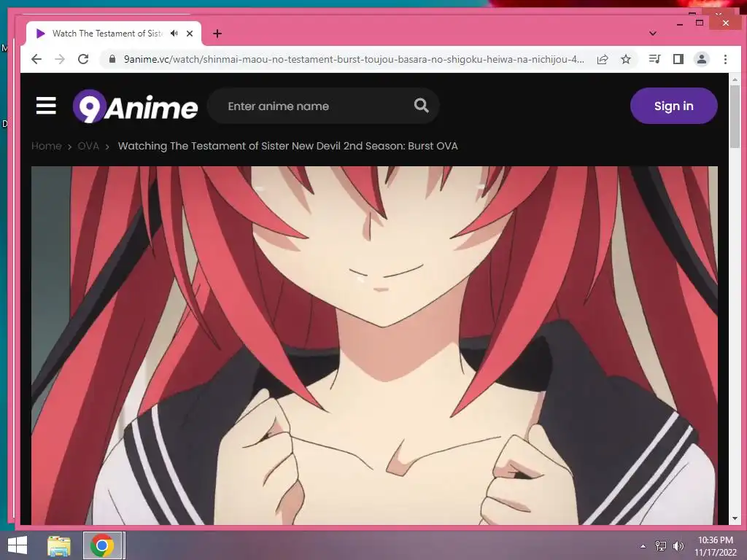Click the 9anime.vc address bar URL
The height and width of the screenshot is (560, 747).
[354, 60]
